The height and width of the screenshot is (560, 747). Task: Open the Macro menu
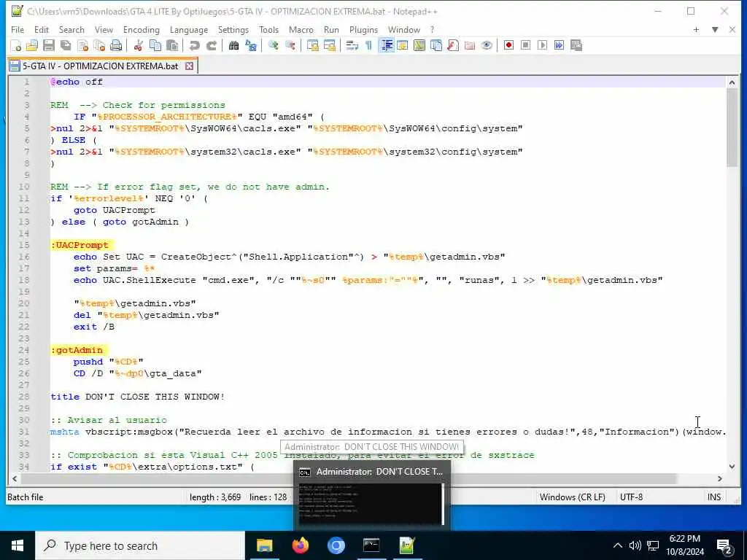301,29
